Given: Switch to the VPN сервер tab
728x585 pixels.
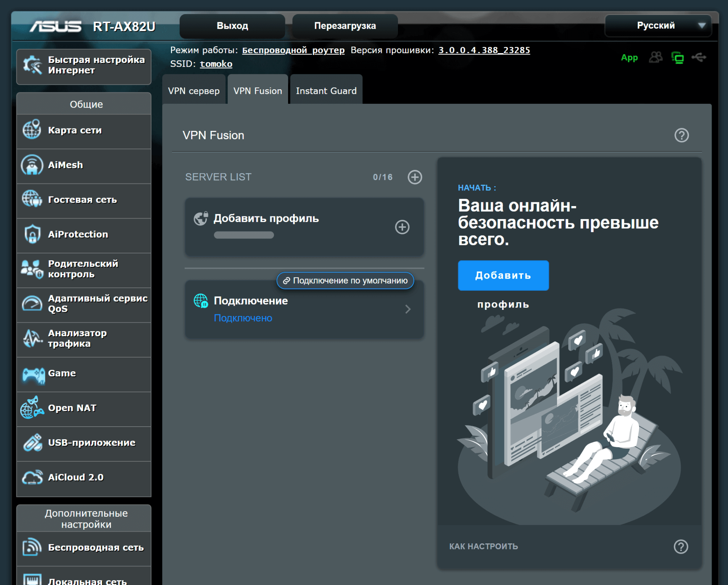Looking at the screenshot, I should (194, 91).
